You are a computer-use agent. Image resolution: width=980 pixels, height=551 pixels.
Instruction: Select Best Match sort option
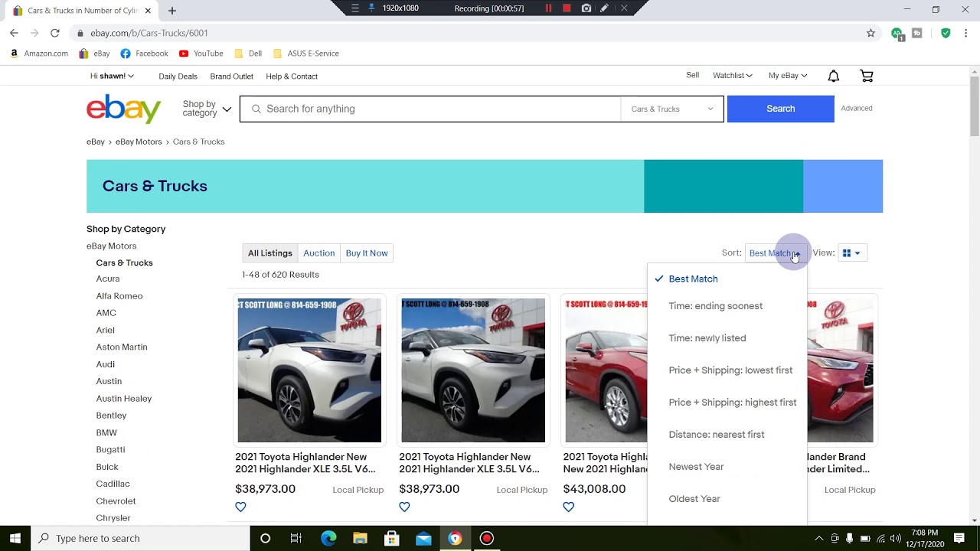693,279
